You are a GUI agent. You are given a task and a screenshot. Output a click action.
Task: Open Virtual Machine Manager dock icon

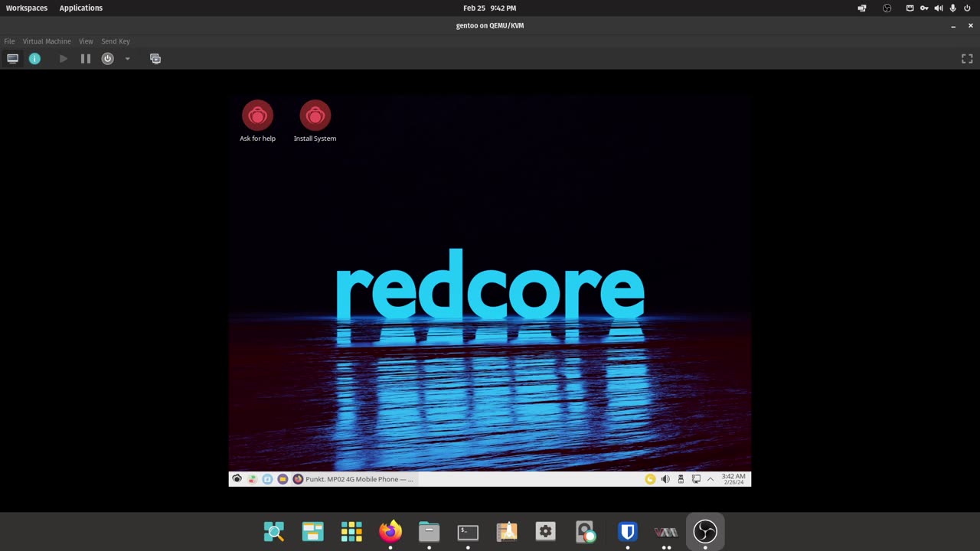click(666, 531)
